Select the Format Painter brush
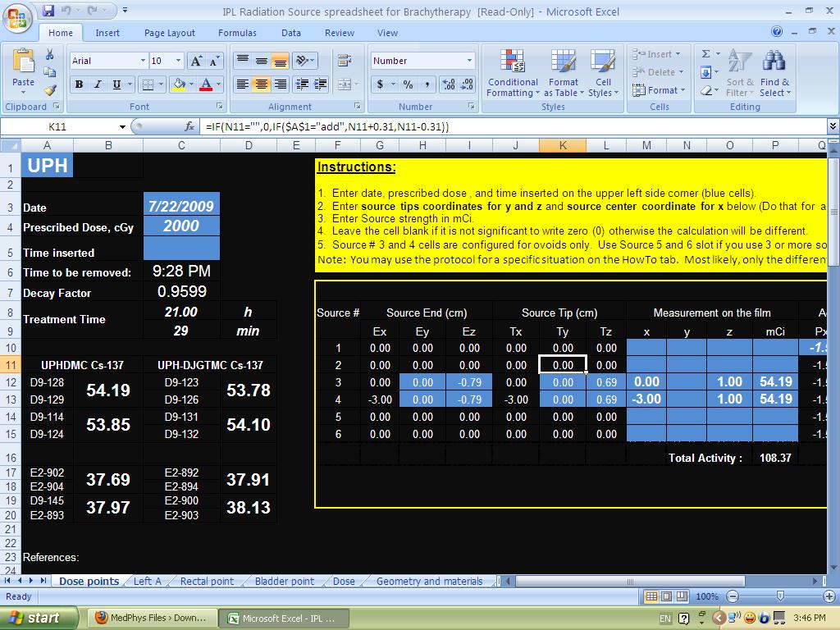 [x=50, y=90]
